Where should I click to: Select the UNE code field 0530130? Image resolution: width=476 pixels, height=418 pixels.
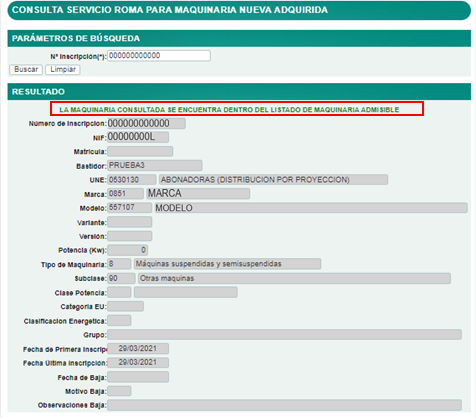pyautogui.click(x=132, y=180)
